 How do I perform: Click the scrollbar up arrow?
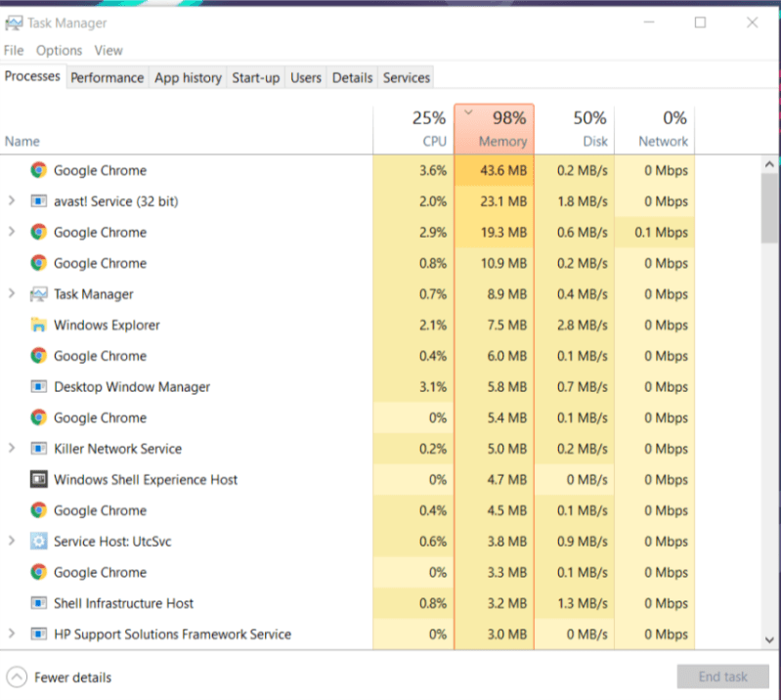pos(769,164)
